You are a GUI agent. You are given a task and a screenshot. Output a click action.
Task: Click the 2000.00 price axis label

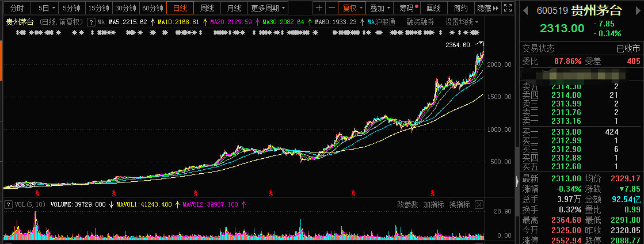498,64
